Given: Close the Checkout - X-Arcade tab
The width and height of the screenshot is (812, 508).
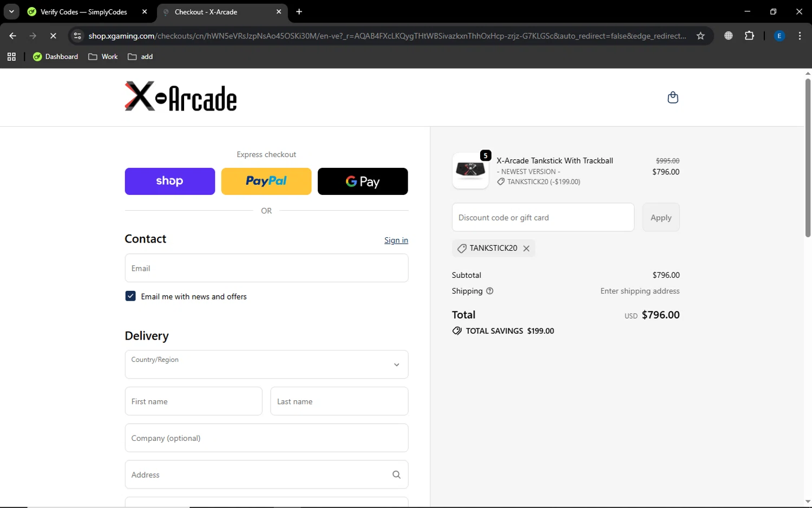Looking at the screenshot, I should pyautogui.click(x=279, y=11).
